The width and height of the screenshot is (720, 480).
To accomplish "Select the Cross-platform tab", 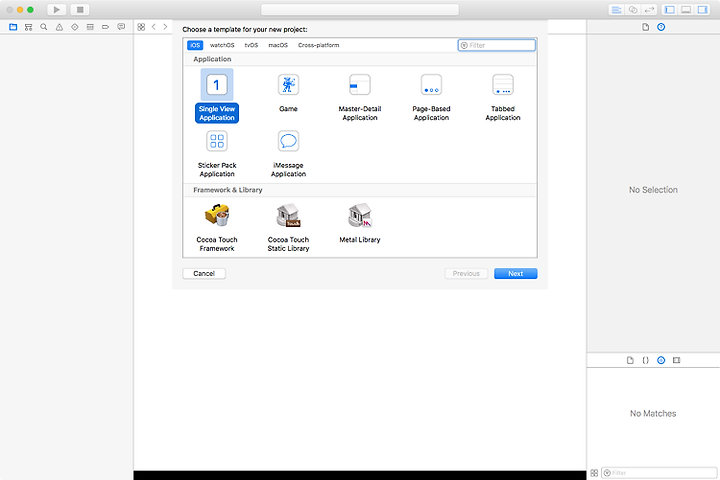I will pos(318,45).
